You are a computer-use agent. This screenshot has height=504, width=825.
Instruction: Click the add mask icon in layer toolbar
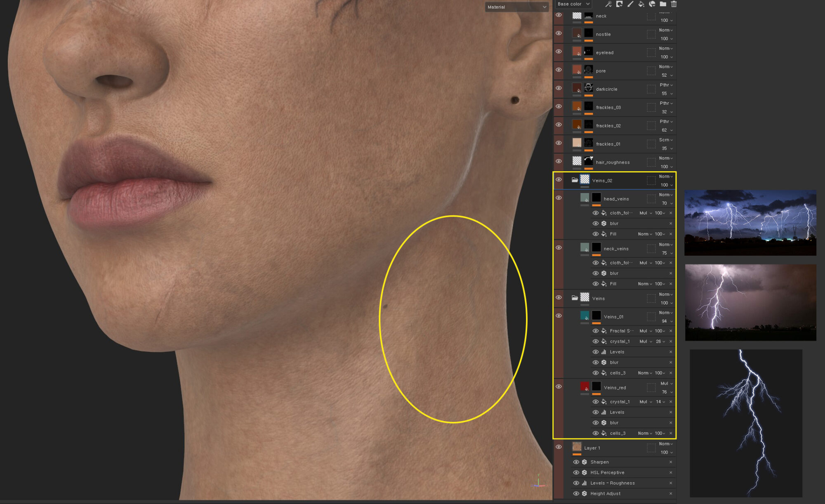coord(619,4)
